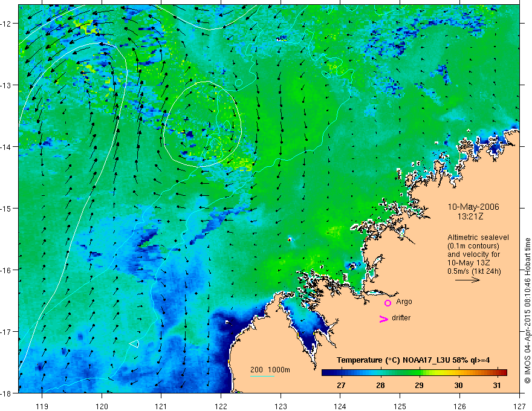Click the 123 longitude axis label
The width and height of the screenshot is (532, 411).
(281, 407)
